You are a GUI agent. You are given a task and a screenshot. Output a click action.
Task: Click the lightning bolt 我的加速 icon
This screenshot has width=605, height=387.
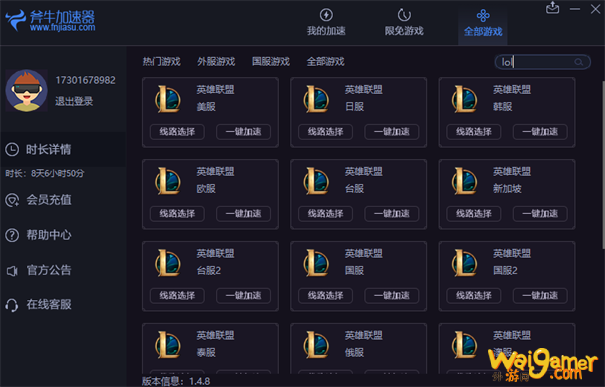pyautogui.click(x=326, y=15)
